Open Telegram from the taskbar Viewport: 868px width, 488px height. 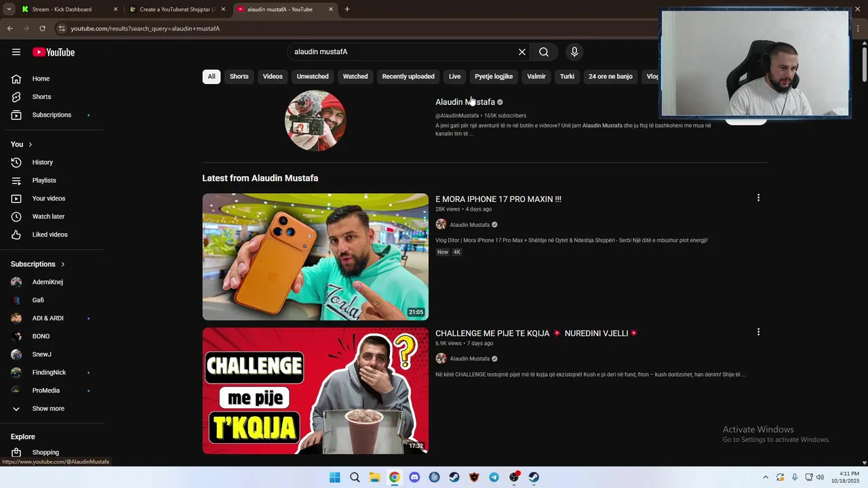click(x=494, y=477)
